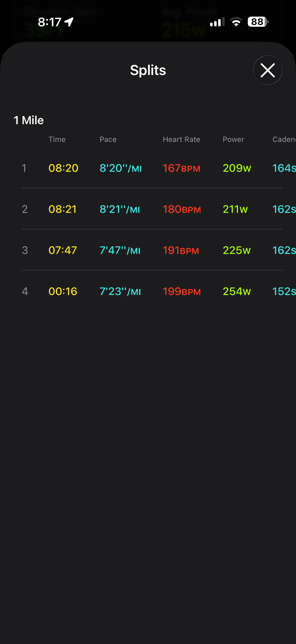This screenshot has width=296, height=644.
Task: Tap the 1 Mile section heading
Action: point(29,120)
